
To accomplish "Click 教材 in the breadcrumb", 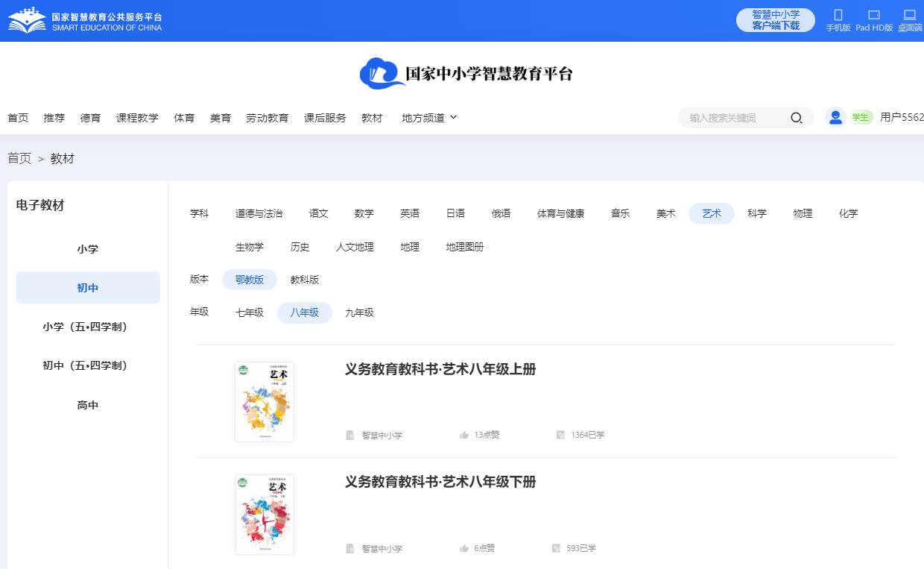I will (63, 158).
